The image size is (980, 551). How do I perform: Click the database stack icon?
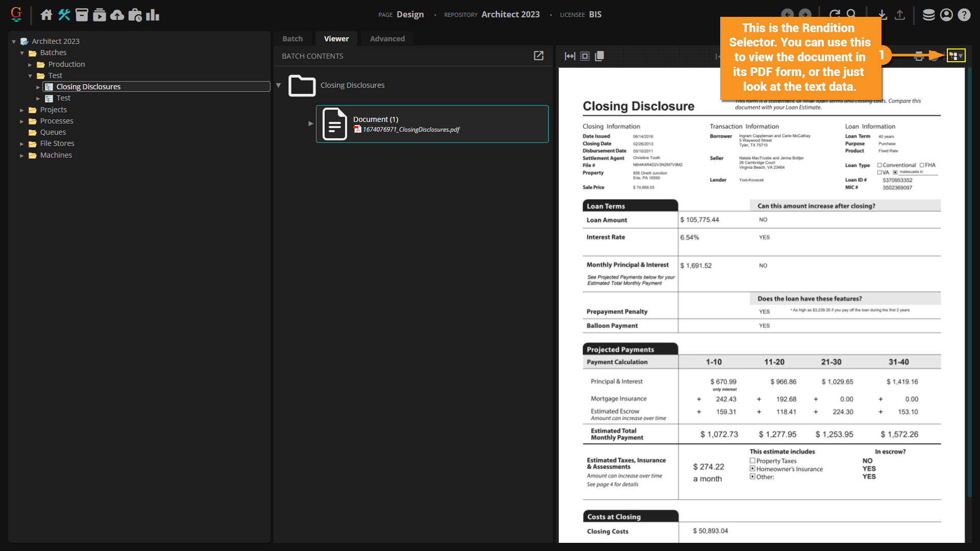coord(928,15)
